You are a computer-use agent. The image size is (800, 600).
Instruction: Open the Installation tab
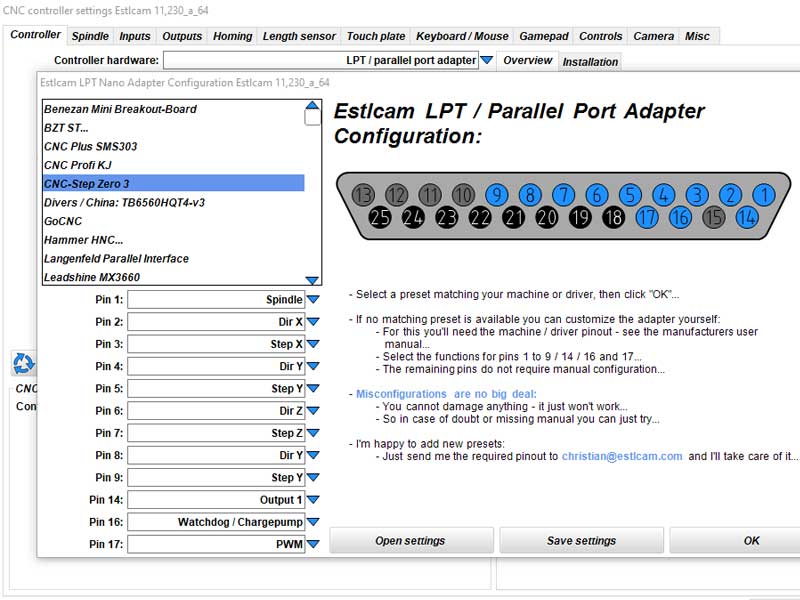point(591,60)
